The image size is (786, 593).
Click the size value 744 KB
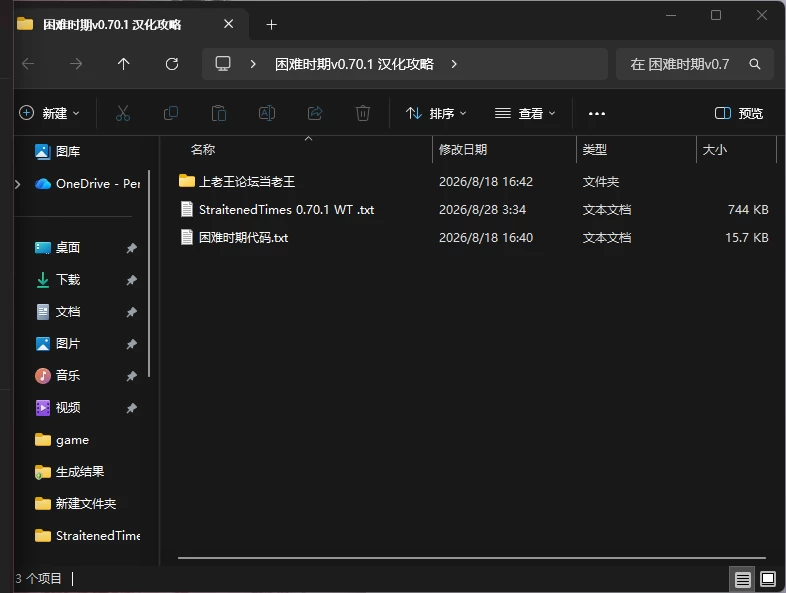748,210
